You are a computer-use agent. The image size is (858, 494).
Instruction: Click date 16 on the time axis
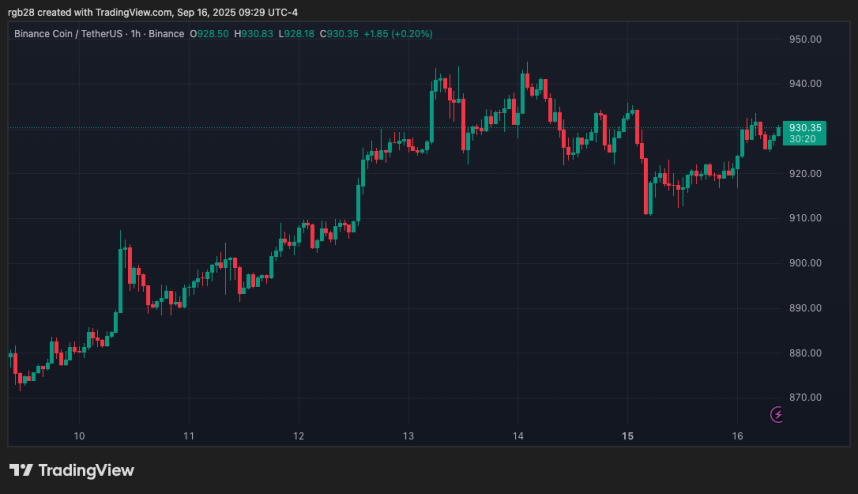[737, 436]
